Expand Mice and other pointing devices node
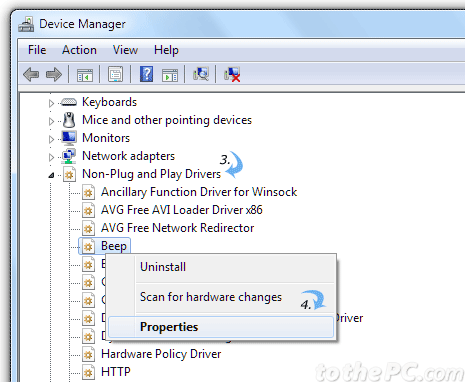The width and height of the screenshot is (465, 382). point(51,121)
